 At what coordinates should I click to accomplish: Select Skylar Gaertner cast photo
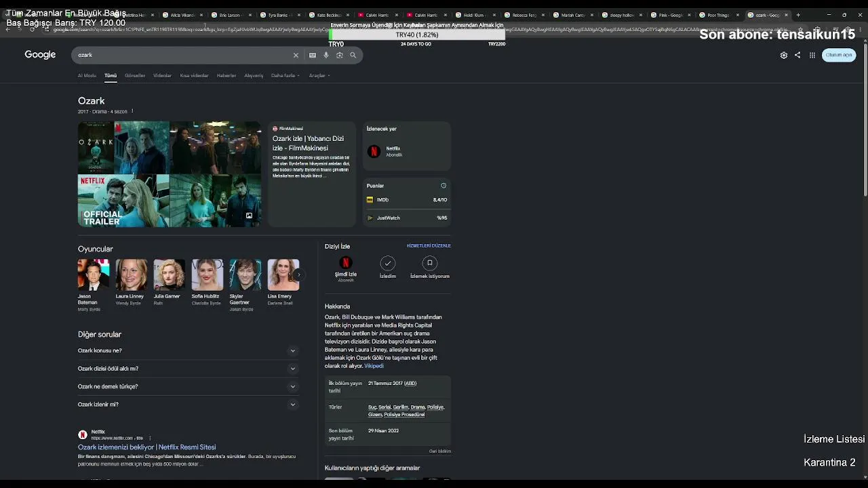click(x=245, y=274)
